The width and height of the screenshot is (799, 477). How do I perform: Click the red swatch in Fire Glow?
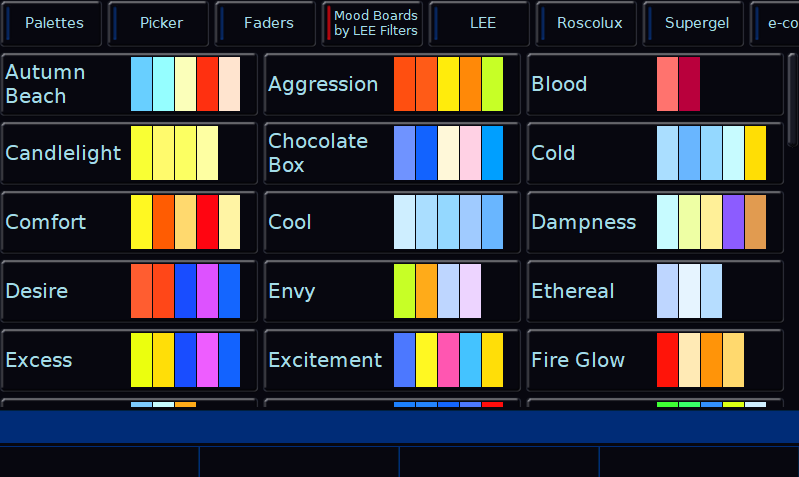coord(668,360)
